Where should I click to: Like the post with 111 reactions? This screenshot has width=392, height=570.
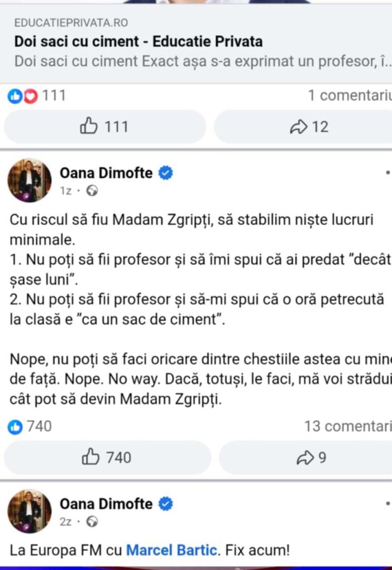pyautogui.click(x=104, y=127)
